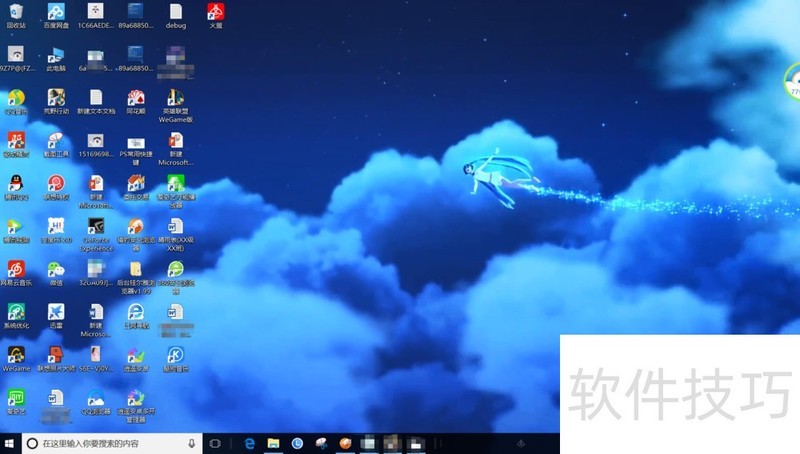Launch the 猎豹安全浏览器 shortcut
The width and height of the screenshot is (800, 454).
pyautogui.click(x=136, y=234)
